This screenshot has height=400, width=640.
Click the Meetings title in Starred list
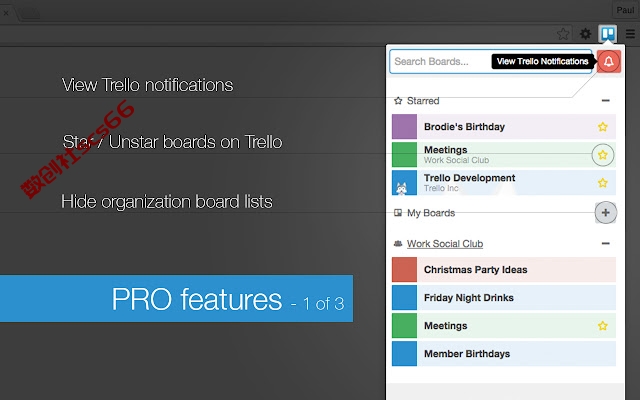(x=445, y=150)
